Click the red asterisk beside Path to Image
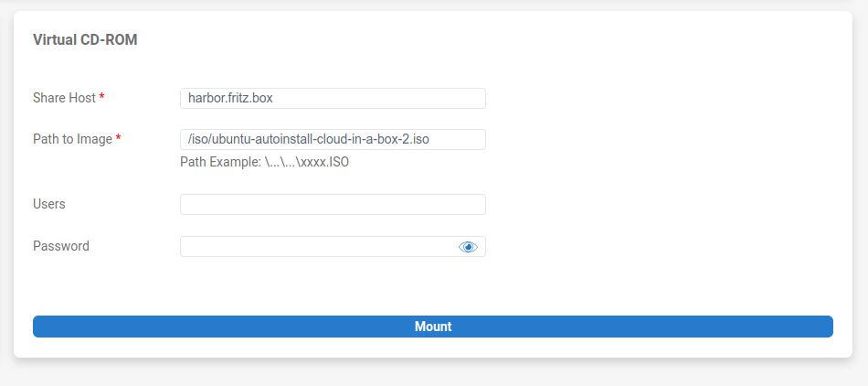Image resolution: width=868 pixels, height=386 pixels. (118, 138)
